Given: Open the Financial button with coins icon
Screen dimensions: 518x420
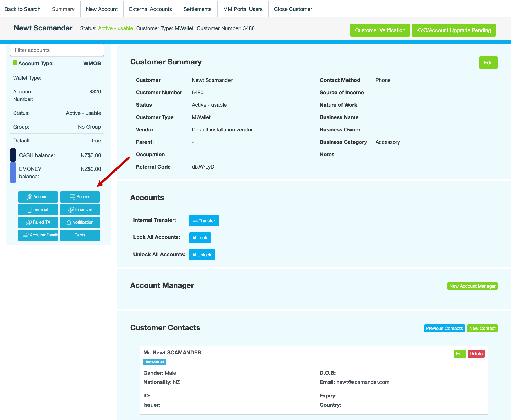Looking at the screenshot, I should pos(80,209).
